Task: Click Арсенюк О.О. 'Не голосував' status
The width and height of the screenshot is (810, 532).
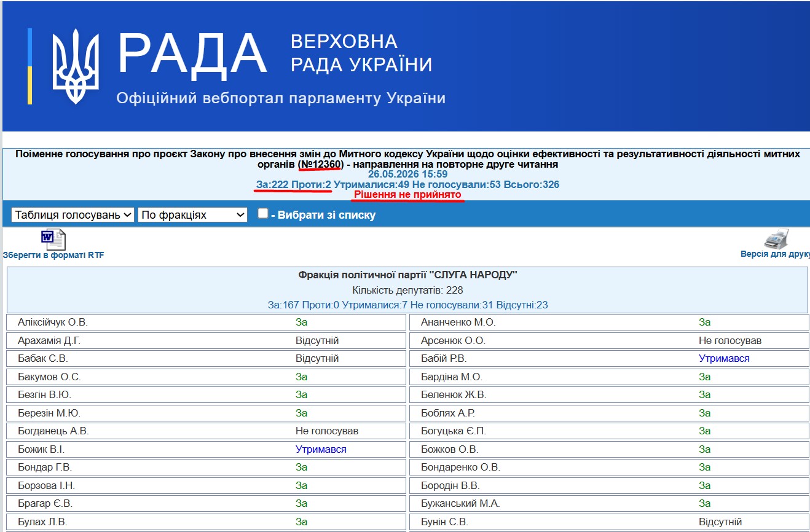Action: tap(730, 340)
